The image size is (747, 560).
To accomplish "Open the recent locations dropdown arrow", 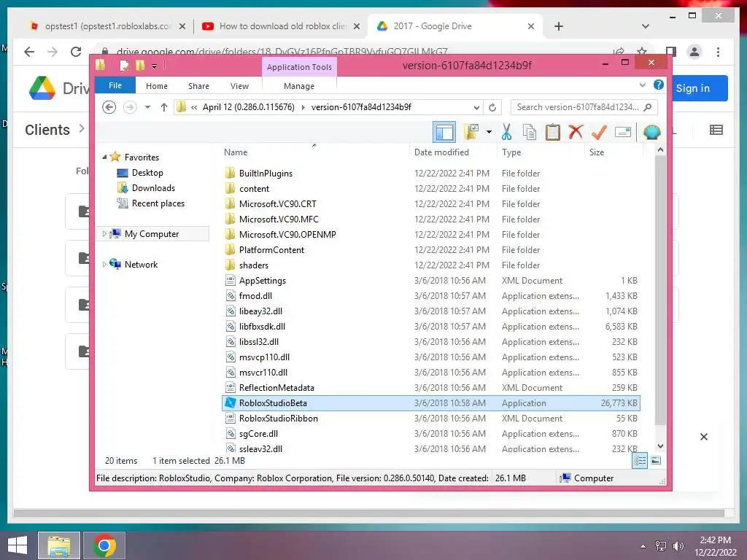I will [147, 107].
